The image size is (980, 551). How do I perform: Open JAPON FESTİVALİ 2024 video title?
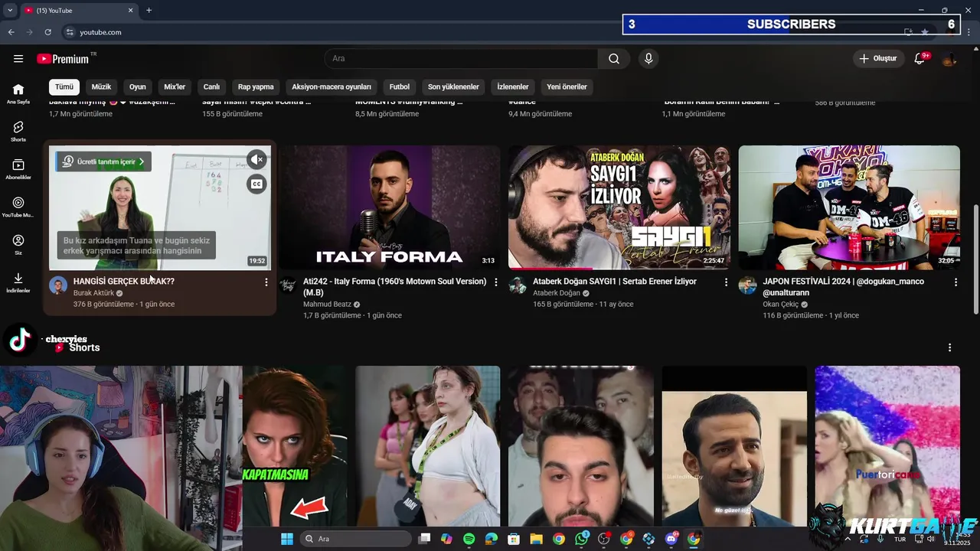[844, 286]
